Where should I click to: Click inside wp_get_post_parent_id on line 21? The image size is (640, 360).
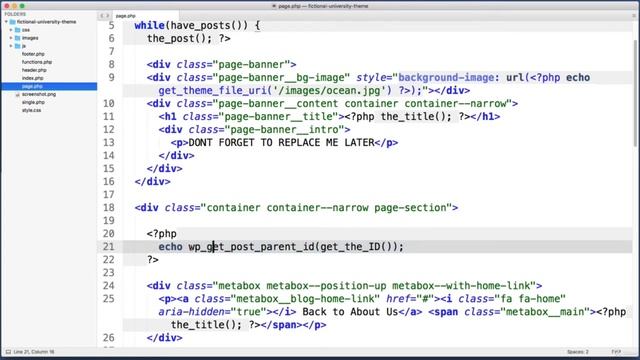(x=251, y=247)
